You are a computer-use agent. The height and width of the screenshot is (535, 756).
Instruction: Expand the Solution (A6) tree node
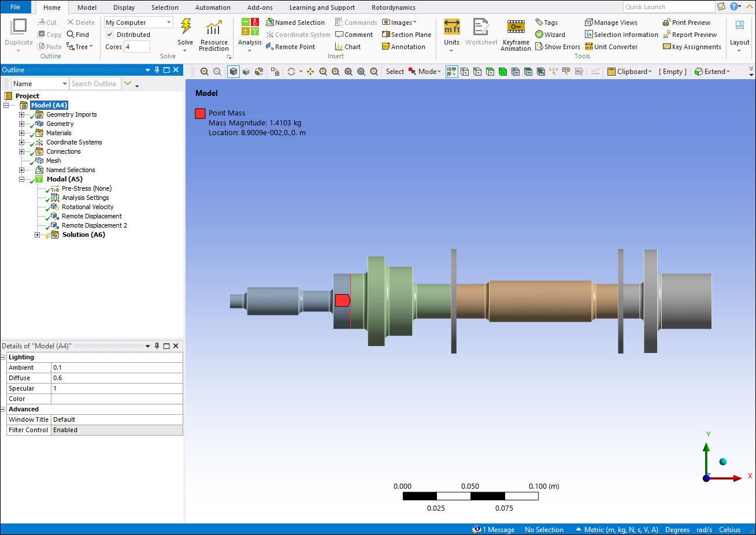tap(38, 235)
